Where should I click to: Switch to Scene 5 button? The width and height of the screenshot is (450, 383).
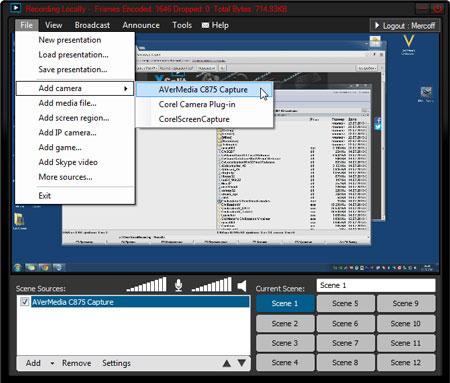(345, 304)
